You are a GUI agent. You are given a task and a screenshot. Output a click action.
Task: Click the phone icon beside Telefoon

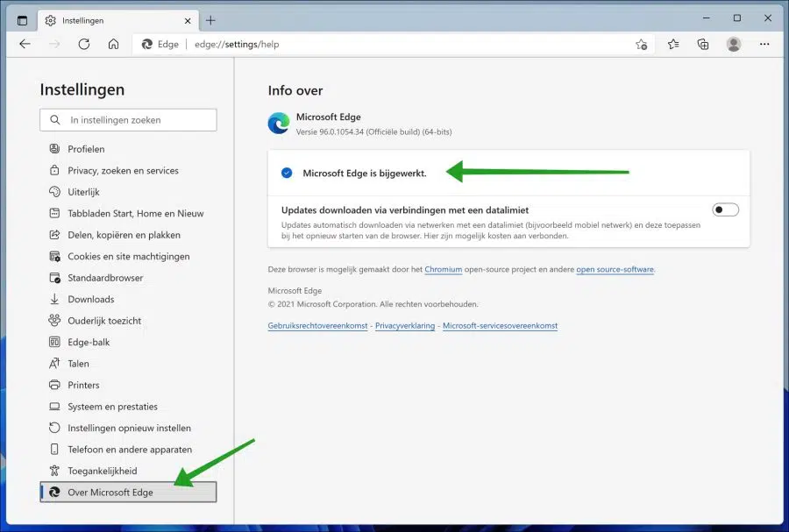coord(54,449)
